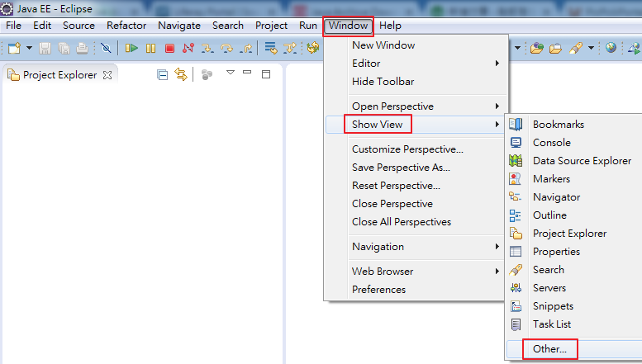The height and width of the screenshot is (364, 642).
Task: Open Preferences from Window menu
Action: [416, 290]
